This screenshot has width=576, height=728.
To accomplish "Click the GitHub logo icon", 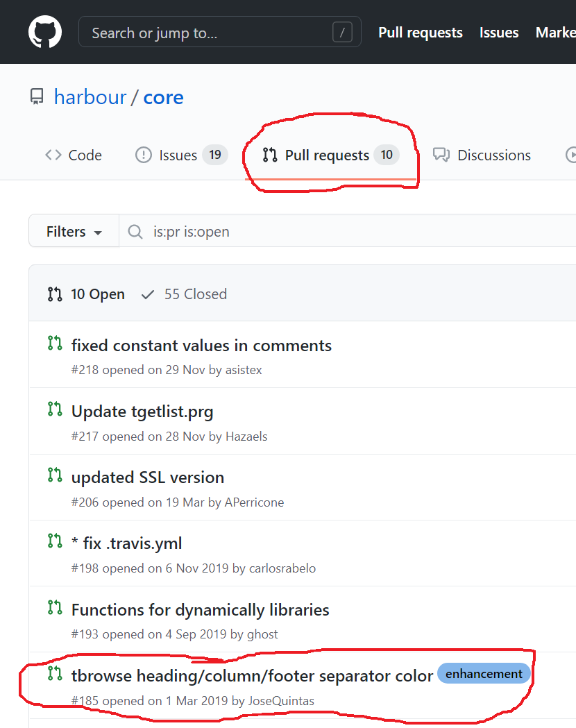I will click(45, 32).
